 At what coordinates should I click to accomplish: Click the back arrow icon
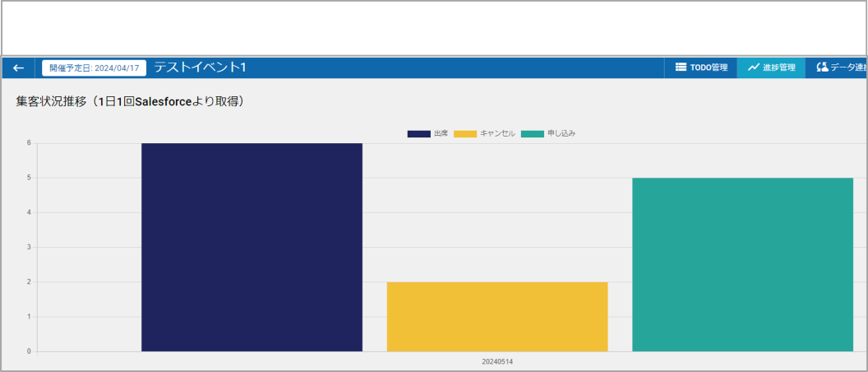19,67
